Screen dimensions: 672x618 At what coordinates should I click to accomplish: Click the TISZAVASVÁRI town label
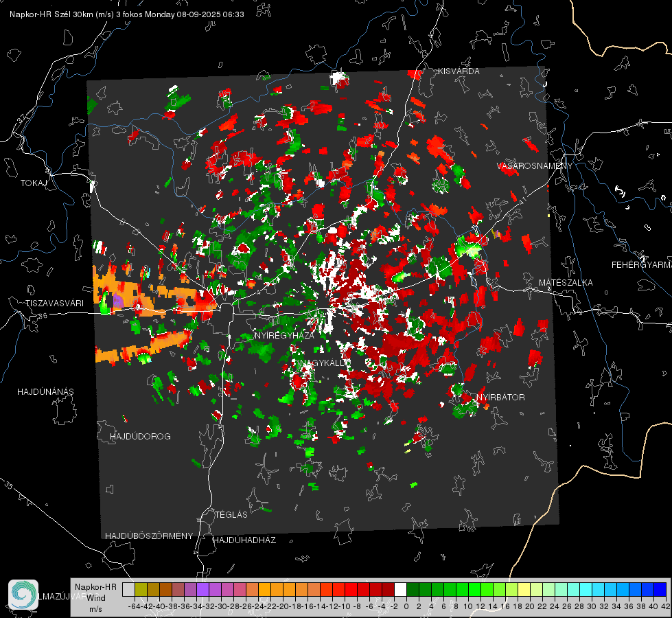[x=54, y=304]
